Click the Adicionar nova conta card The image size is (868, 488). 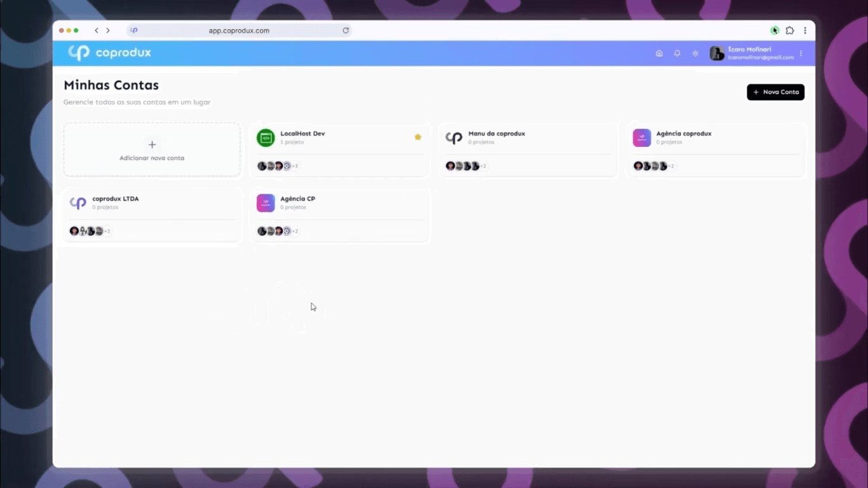(x=152, y=150)
